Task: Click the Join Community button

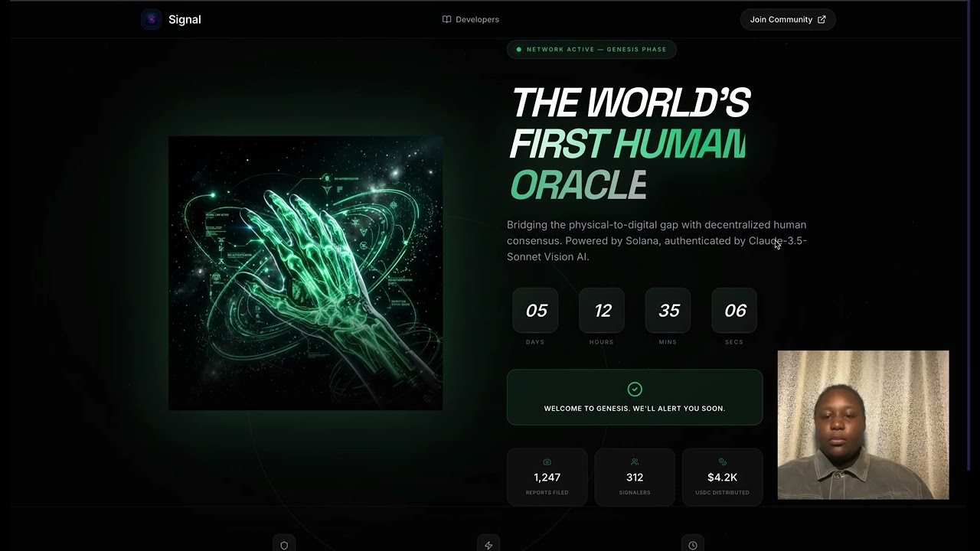Action: [788, 20]
